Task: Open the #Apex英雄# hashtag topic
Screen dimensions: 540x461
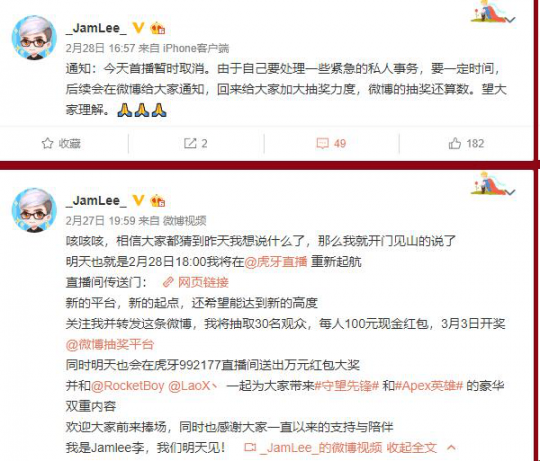Action: [429, 386]
